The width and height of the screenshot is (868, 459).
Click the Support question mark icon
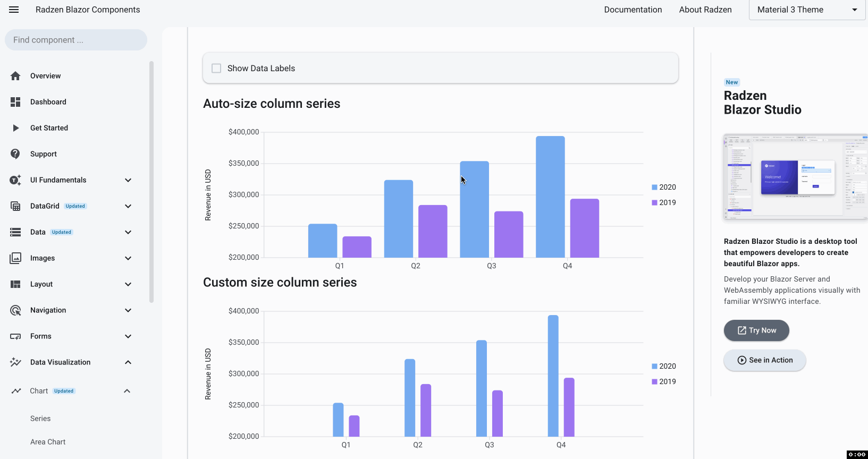pyautogui.click(x=15, y=154)
